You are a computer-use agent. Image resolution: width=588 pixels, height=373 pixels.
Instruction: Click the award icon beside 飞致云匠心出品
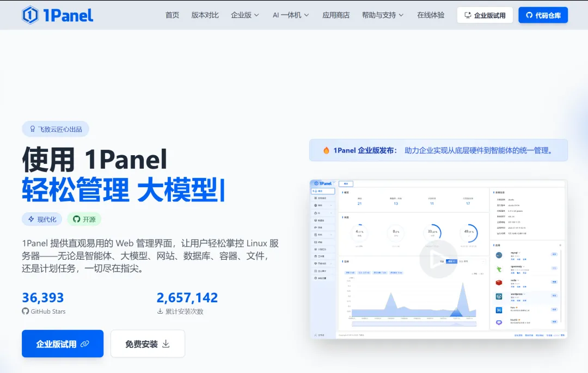tap(33, 129)
